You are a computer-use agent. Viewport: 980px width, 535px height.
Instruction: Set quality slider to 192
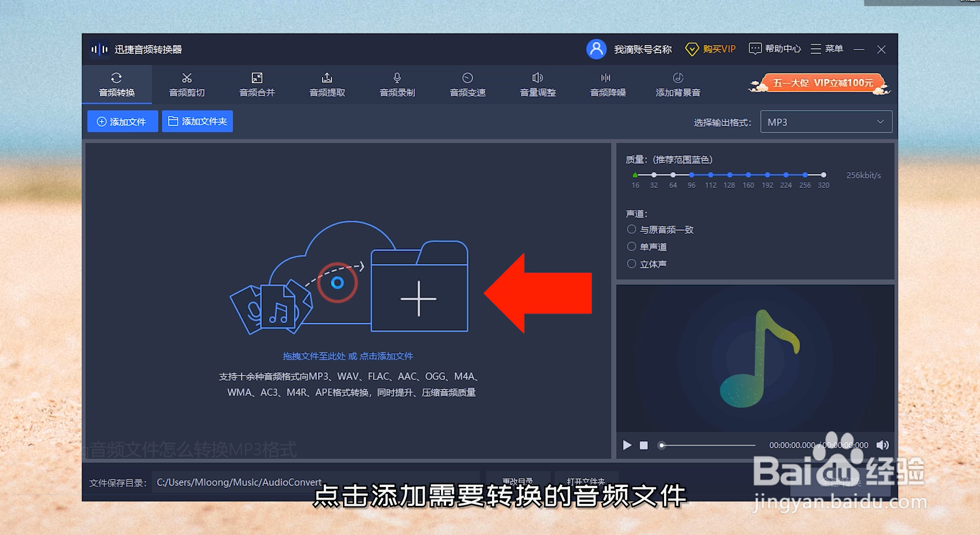(x=767, y=175)
